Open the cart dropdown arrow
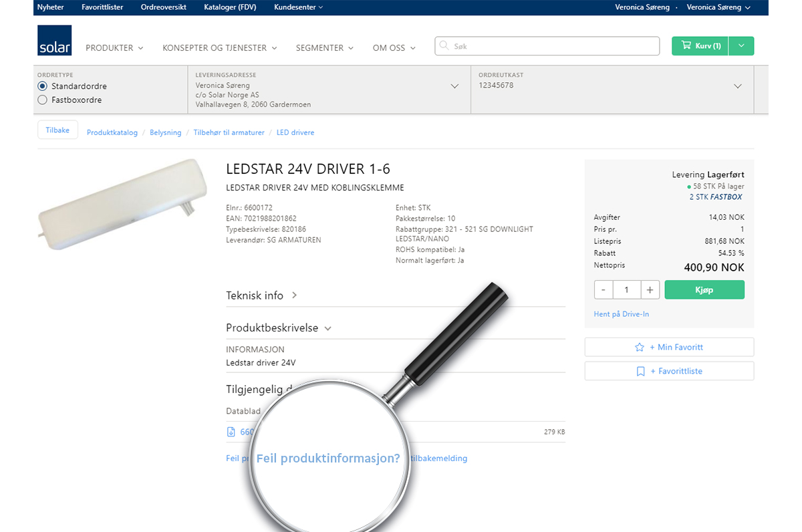Image resolution: width=802 pixels, height=532 pixels. tap(741, 46)
